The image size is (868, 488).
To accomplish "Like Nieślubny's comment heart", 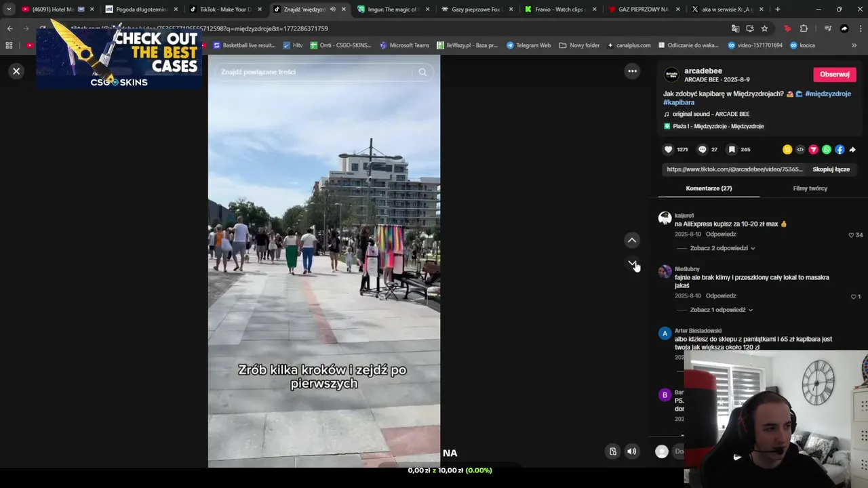I will (854, 297).
